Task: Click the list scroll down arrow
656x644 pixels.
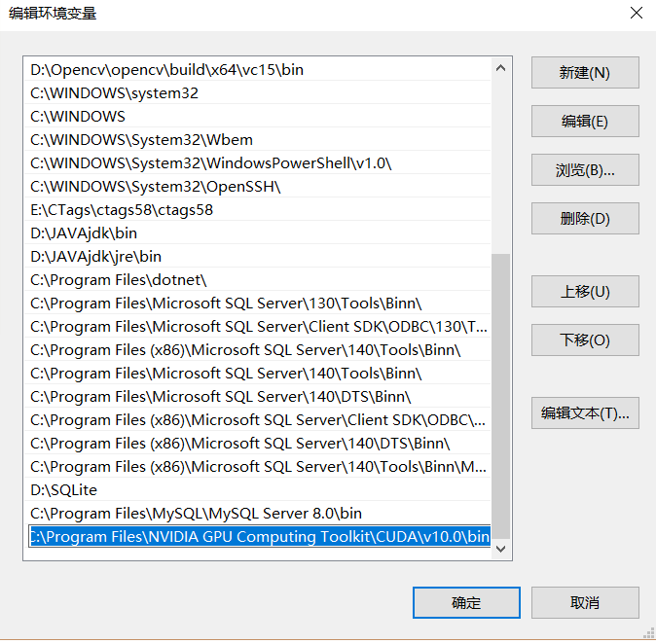Action: coord(500,549)
